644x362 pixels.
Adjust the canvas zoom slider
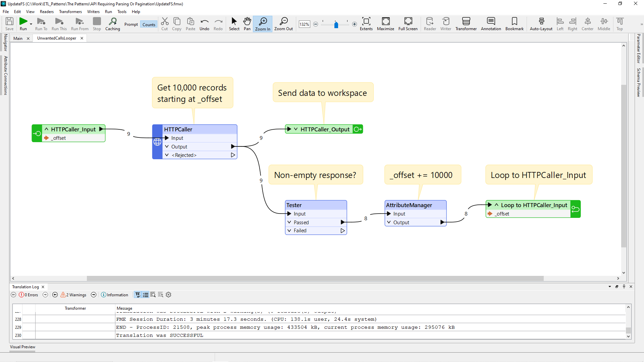click(x=335, y=24)
